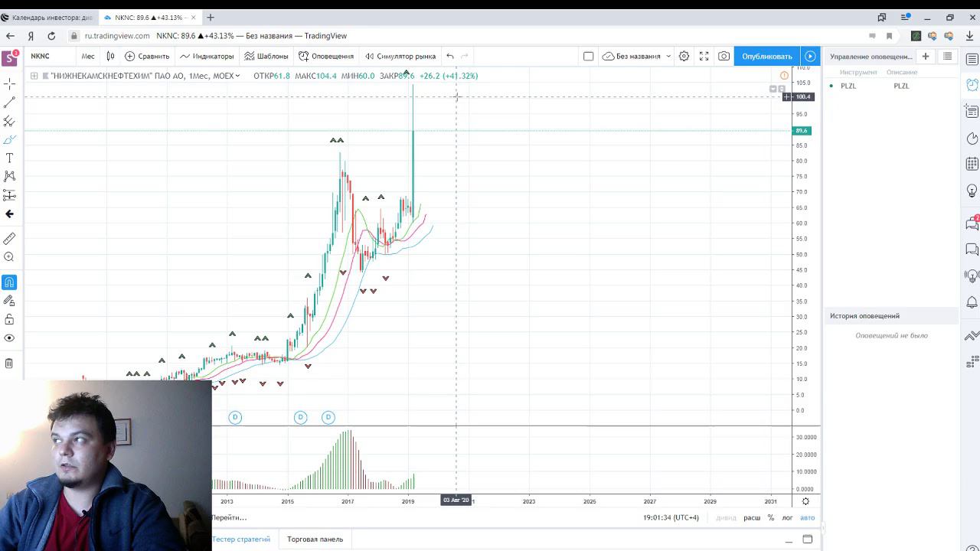Undo the last chart action
This screenshot has height=551, width=980.
[x=450, y=56]
